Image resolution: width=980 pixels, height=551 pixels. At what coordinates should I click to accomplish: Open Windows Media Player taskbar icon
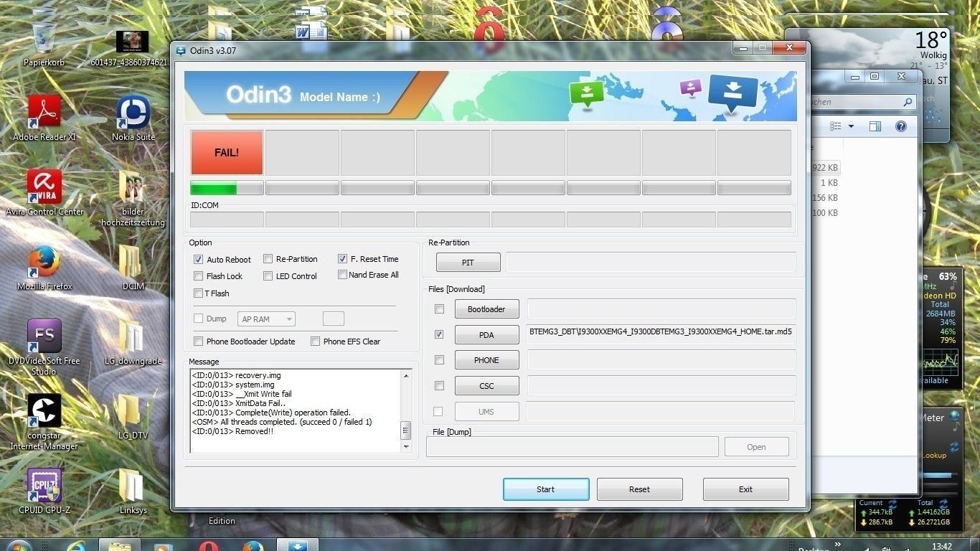[x=164, y=546]
